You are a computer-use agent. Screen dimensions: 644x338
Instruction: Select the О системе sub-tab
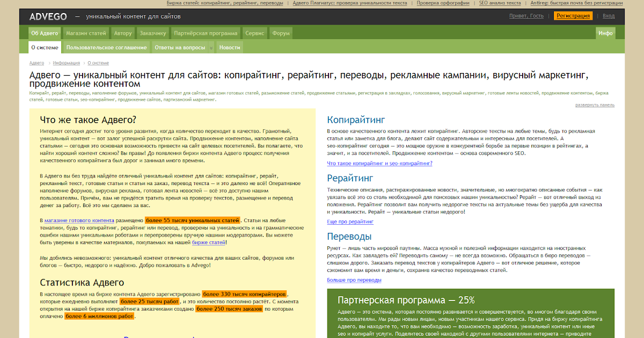point(45,48)
